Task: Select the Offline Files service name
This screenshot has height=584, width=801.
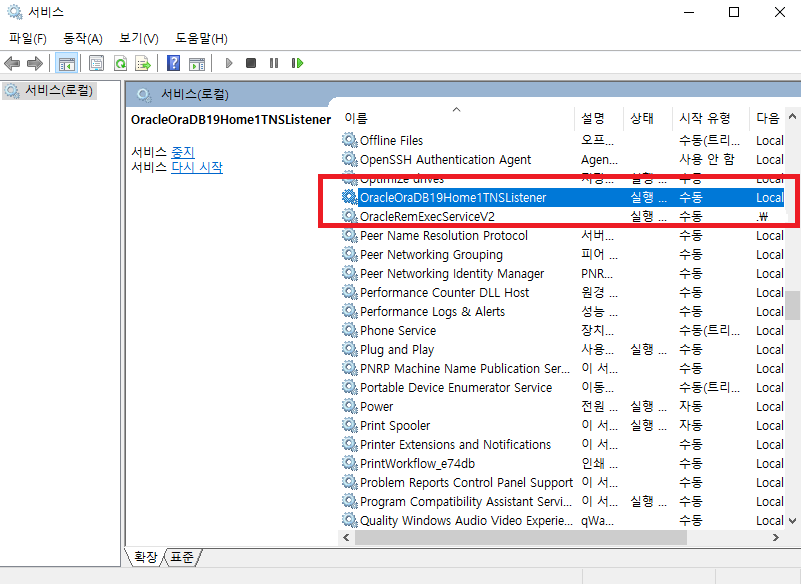Action: click(391, 141)
